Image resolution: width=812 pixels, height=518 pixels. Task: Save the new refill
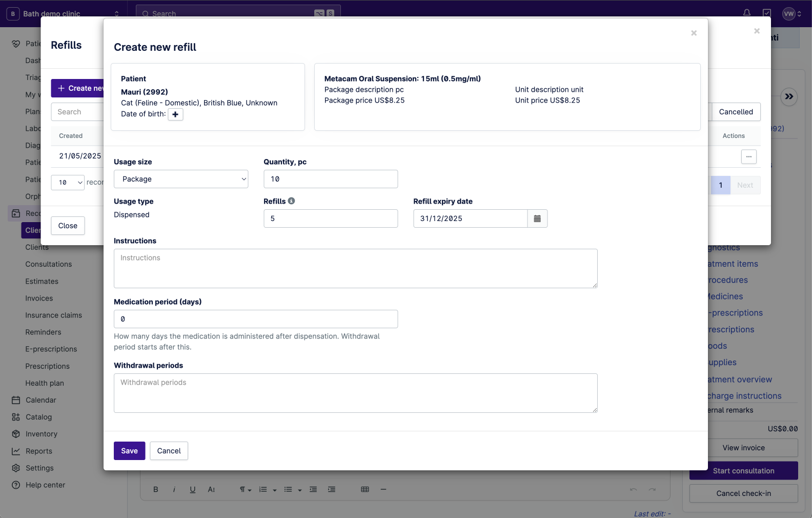pos(129,451)
